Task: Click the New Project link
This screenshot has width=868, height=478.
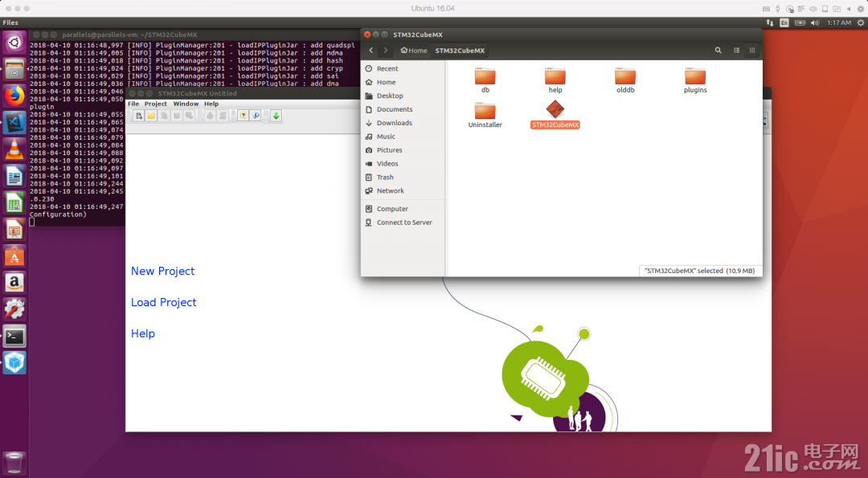Action: coord(162,271)
